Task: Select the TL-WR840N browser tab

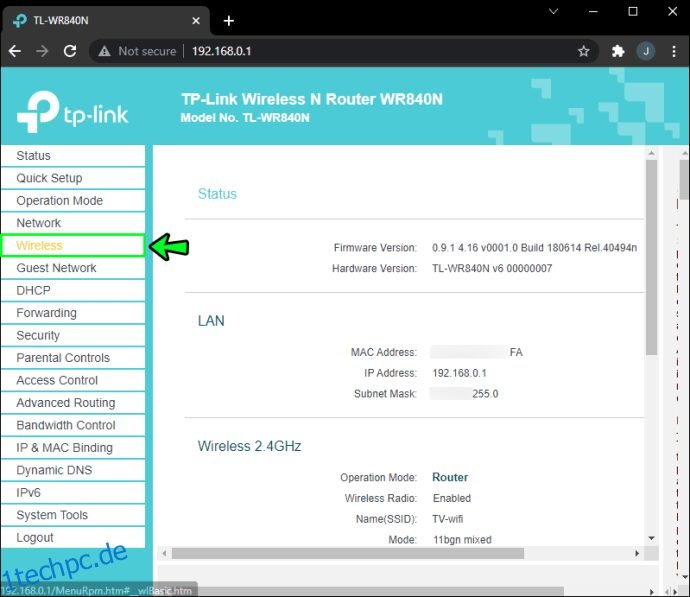Action: pos(106,21)
